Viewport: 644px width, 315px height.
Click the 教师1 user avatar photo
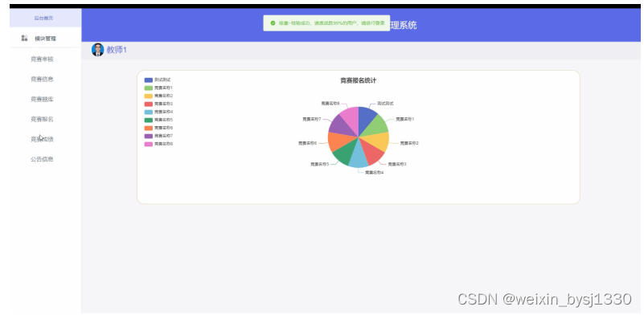[x=98, y=50]
